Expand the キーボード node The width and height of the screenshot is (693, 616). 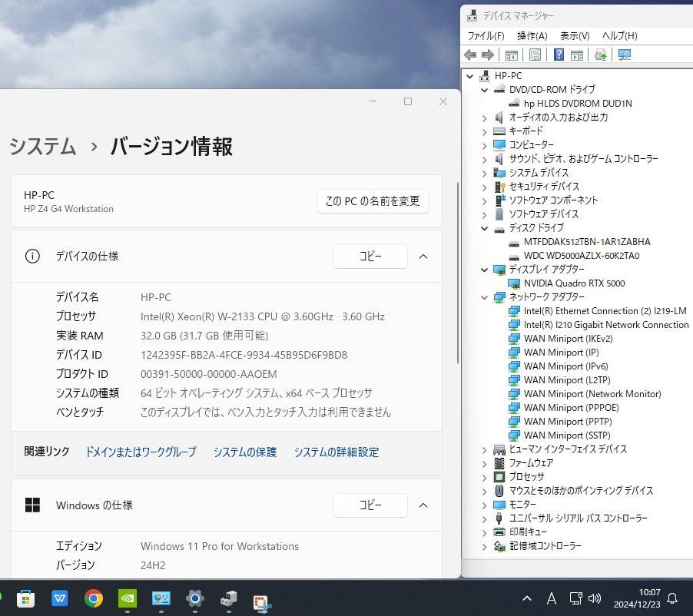(x=484, y=131)
